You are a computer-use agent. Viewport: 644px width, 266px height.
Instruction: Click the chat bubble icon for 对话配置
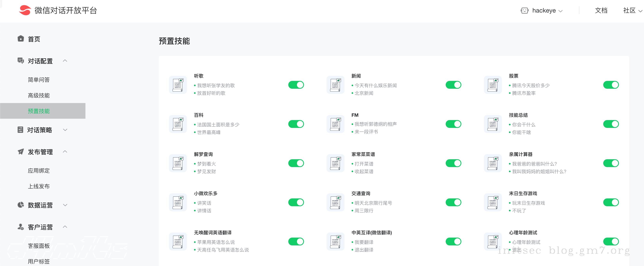(21, 61)
